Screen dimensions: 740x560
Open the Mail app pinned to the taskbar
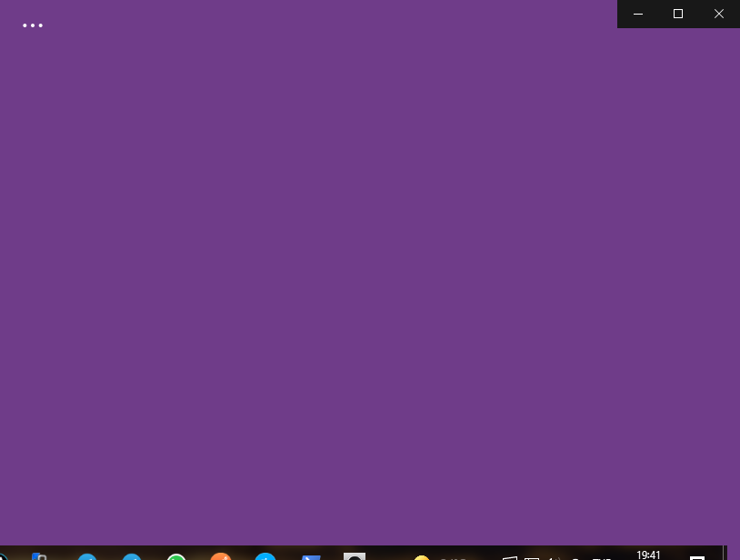(x=311, y=558)
